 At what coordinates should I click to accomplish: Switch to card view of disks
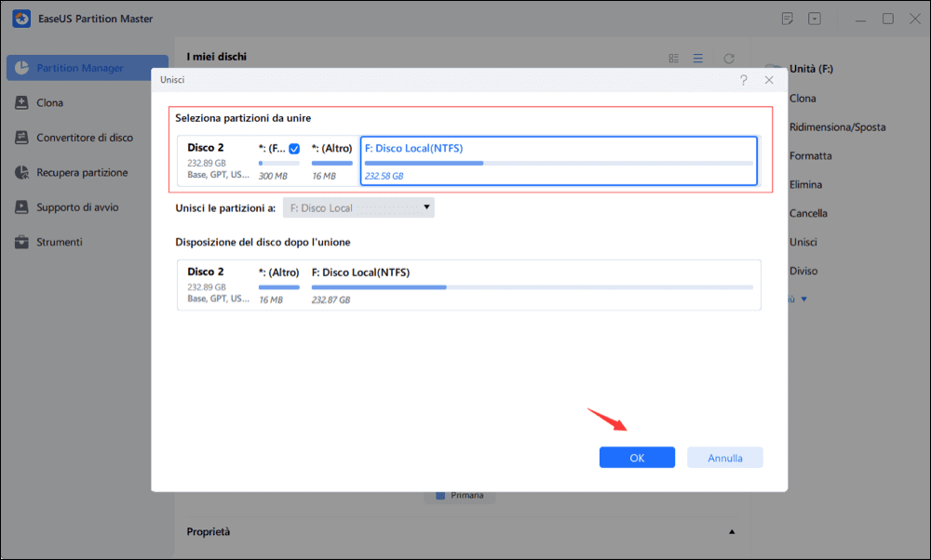[673, 58]
